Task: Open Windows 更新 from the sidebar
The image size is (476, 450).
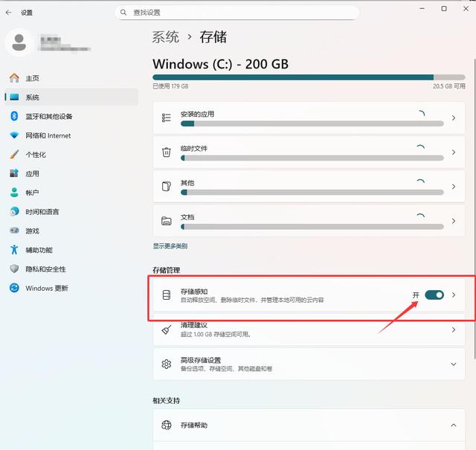Action: [x=71, y=288]
